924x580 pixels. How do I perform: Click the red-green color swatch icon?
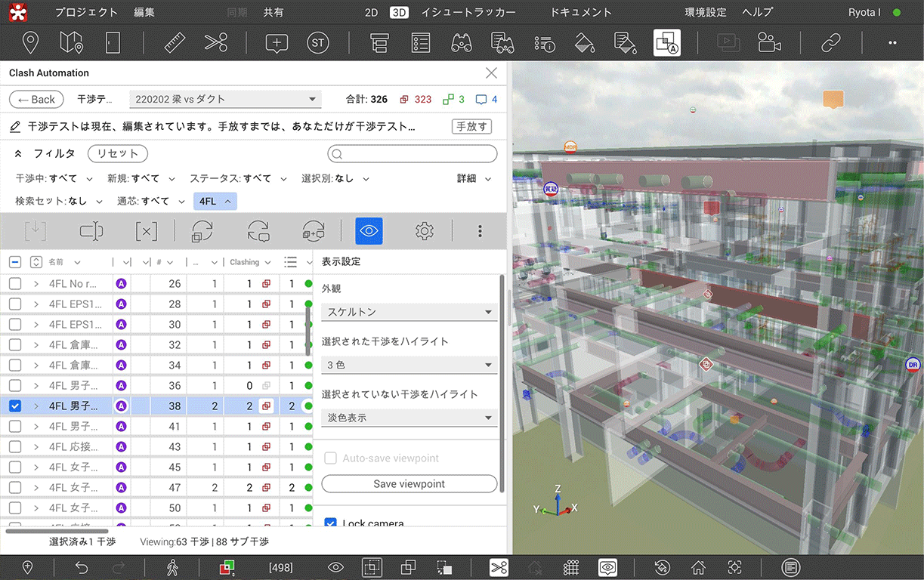226,567
